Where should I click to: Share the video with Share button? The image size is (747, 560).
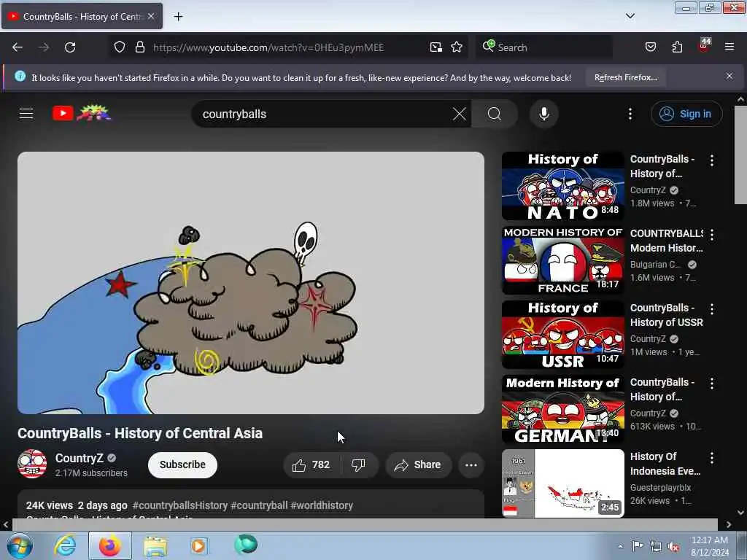[x=418, y=464]
